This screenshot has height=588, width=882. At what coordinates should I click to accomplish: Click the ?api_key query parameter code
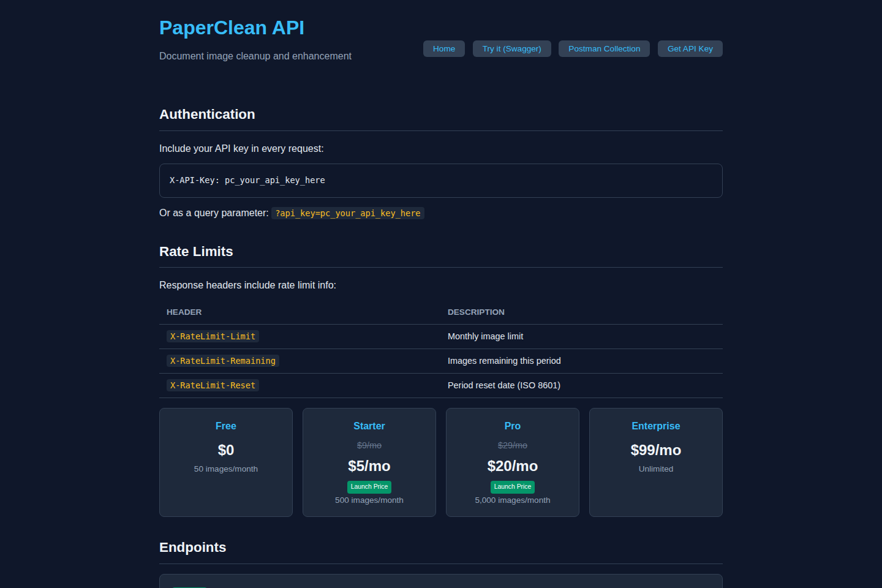coord(348,213)
